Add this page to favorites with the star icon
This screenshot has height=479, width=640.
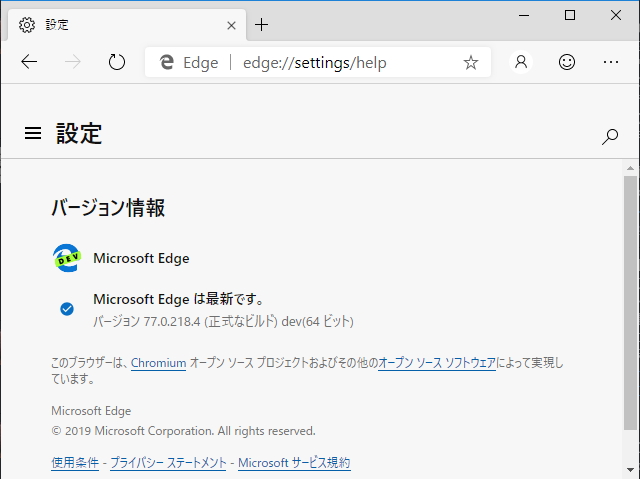[x=471, y=62]
